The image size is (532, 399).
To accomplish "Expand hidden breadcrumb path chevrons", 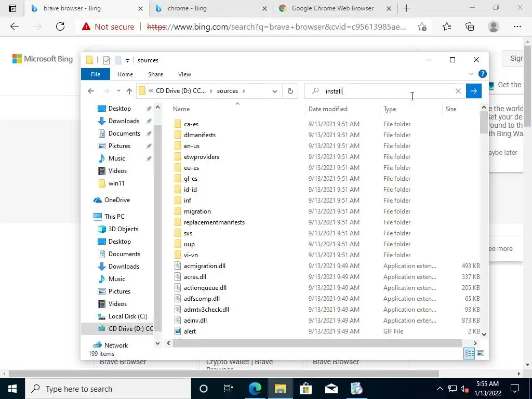I will click(x=151, y=91).
